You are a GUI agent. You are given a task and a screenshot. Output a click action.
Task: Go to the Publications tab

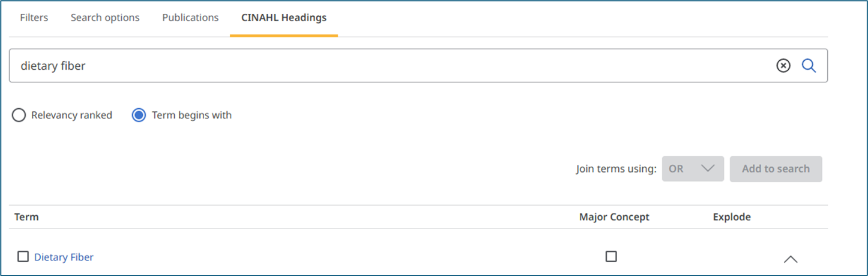pyautogui.click(x=190, y=17)
